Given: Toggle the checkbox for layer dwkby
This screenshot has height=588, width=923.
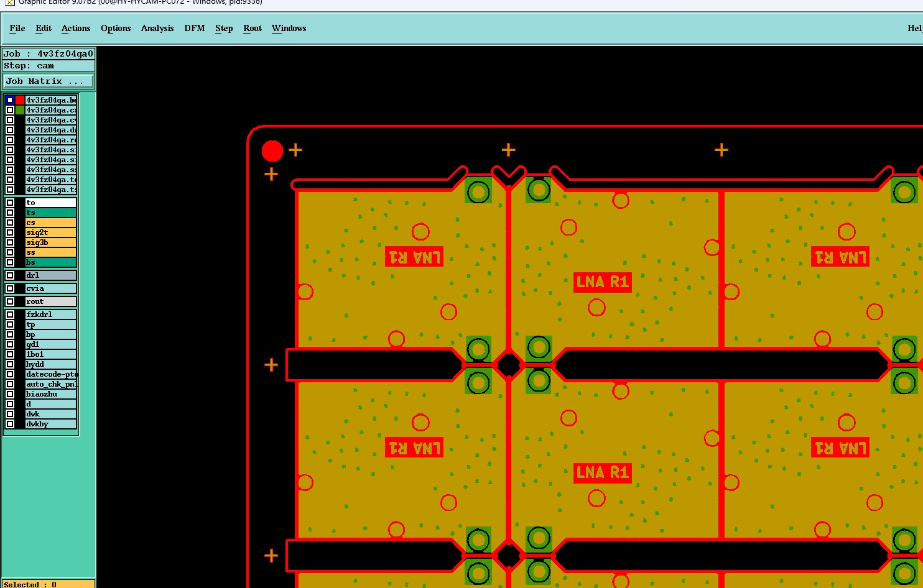Looking at the screenshot, I should [10, 424].
